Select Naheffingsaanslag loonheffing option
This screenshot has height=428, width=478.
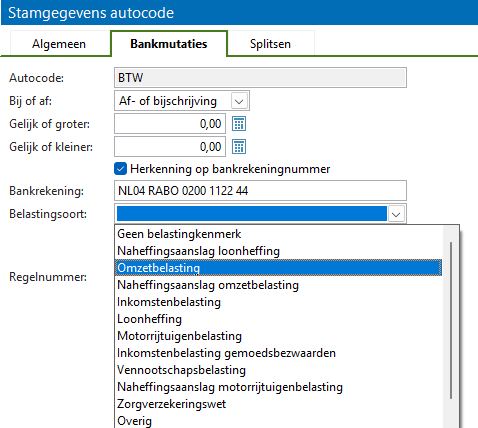tap(278, 251)
